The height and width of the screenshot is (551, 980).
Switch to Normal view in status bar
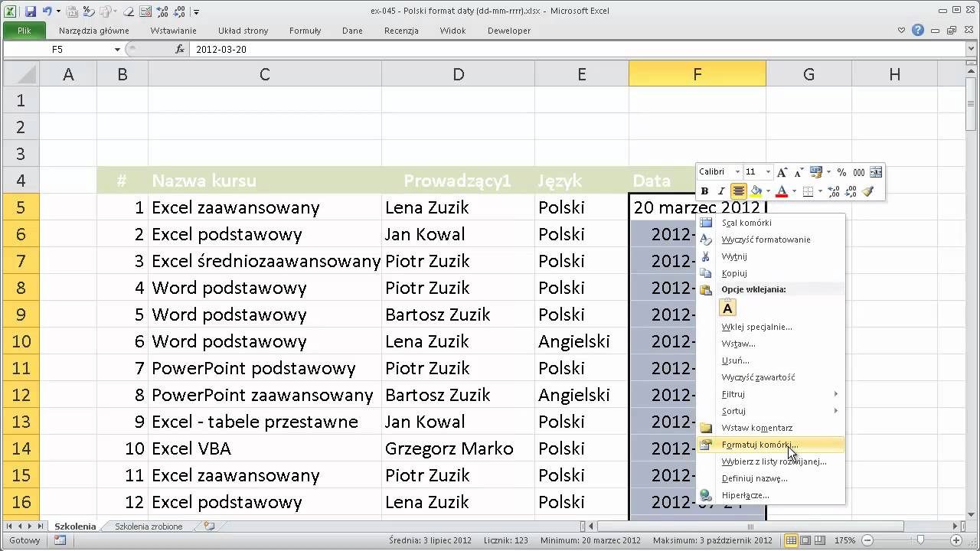(x=791, y=540)
